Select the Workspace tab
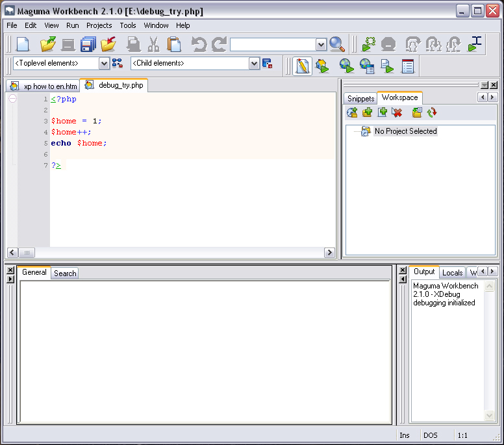 pyautogui.click(x=400, y=97)
